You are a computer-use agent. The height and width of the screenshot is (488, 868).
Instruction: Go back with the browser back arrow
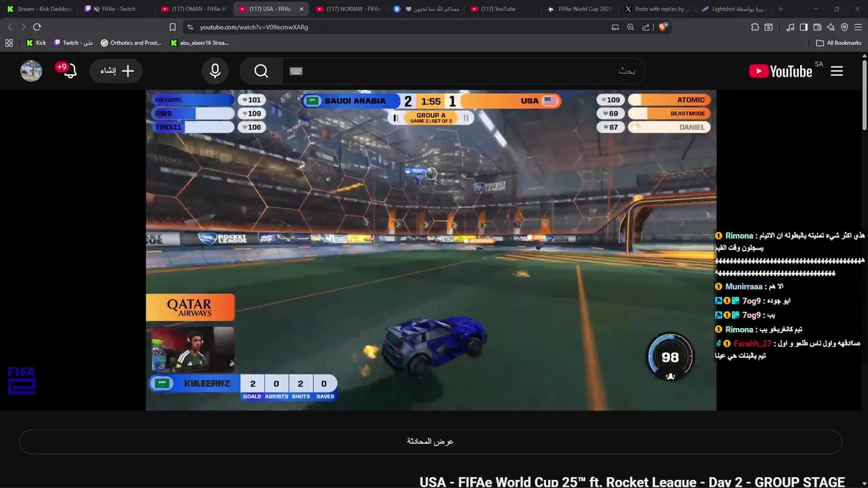pyautogui.click(x=9, y=27)
